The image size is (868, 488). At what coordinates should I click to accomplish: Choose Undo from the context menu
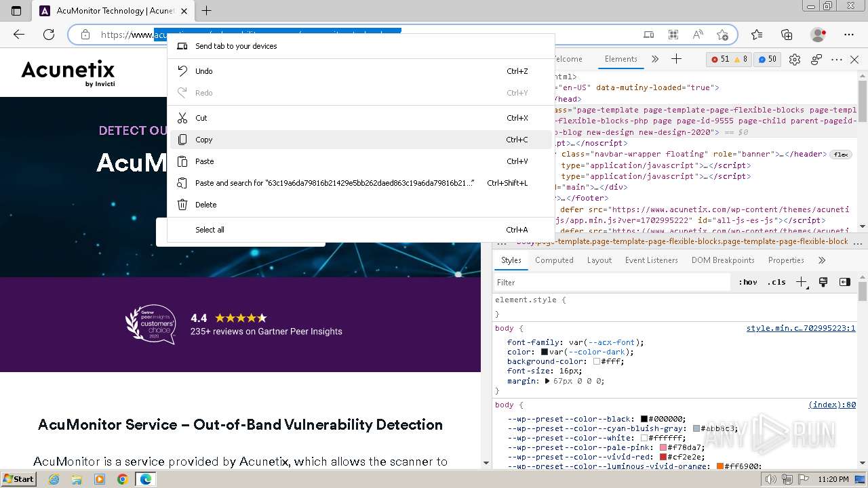pyautogui.click(x=360, y=71)
